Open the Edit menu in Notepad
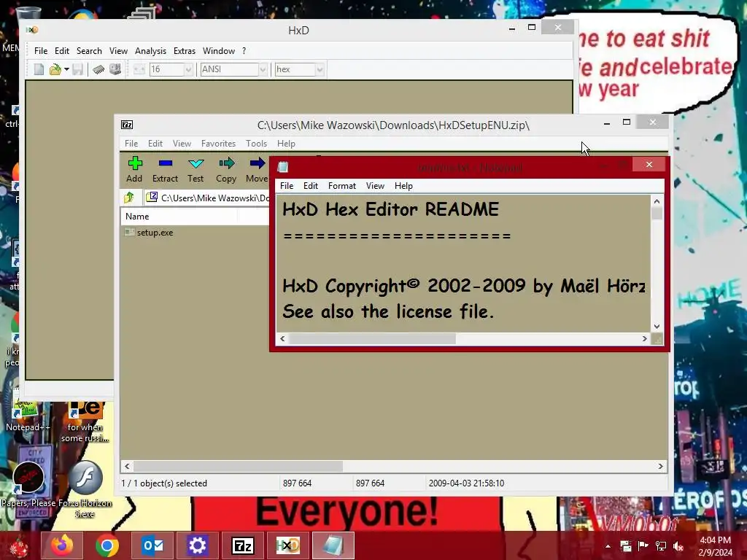 point(311,186)
